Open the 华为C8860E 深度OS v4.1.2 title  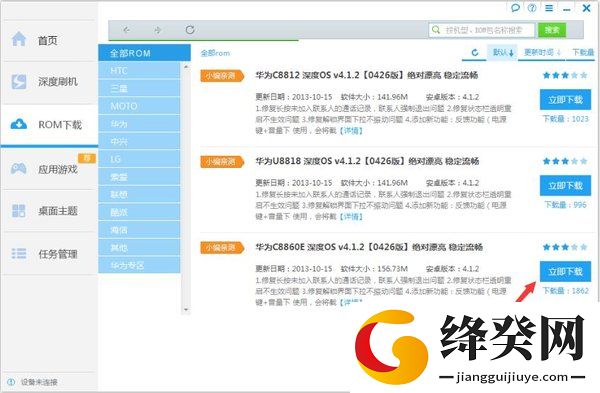(369, 247)
